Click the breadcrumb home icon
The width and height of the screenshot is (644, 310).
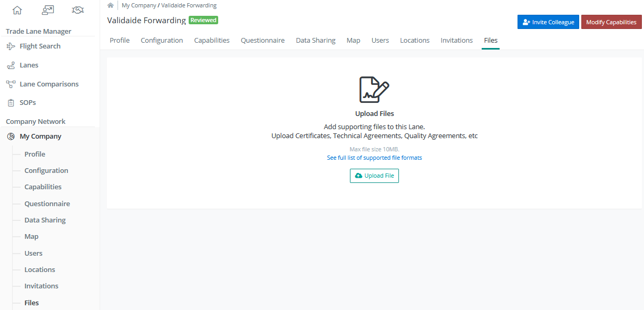click(x=111, y=5)
